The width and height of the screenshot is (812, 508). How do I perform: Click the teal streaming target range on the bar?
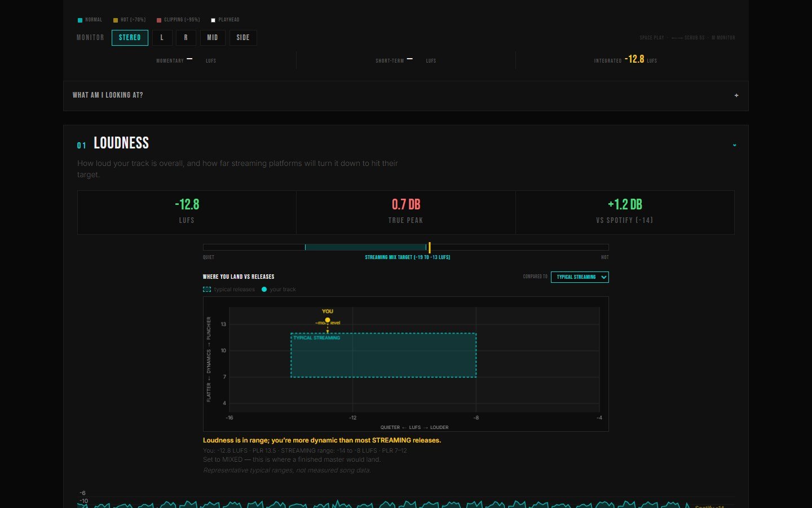365,247
